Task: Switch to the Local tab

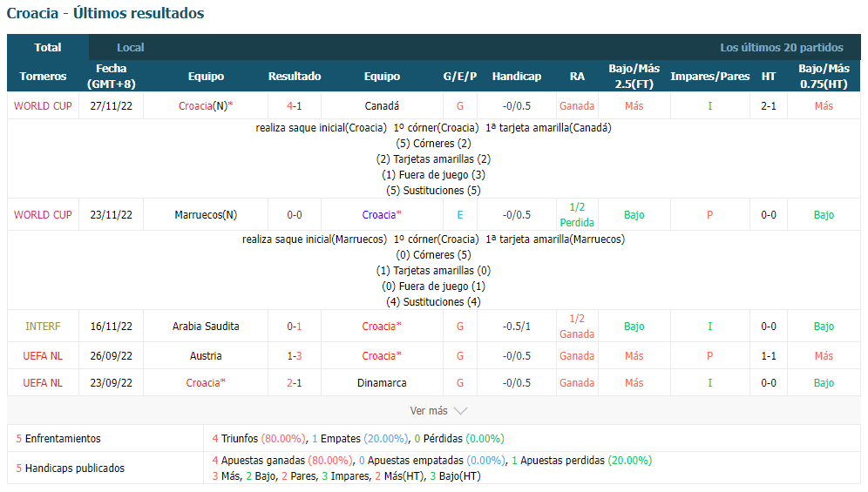Action: pyautogui.click(x=130, y=48)
